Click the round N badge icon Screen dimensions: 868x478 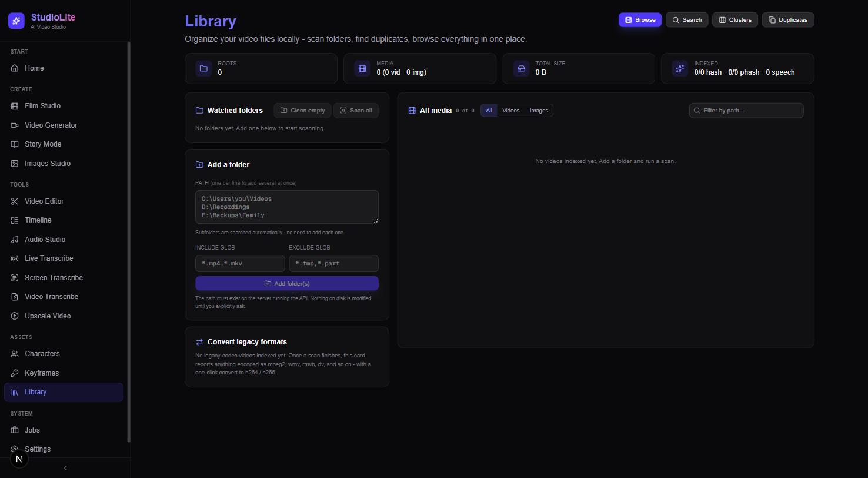tap(19, 459)
